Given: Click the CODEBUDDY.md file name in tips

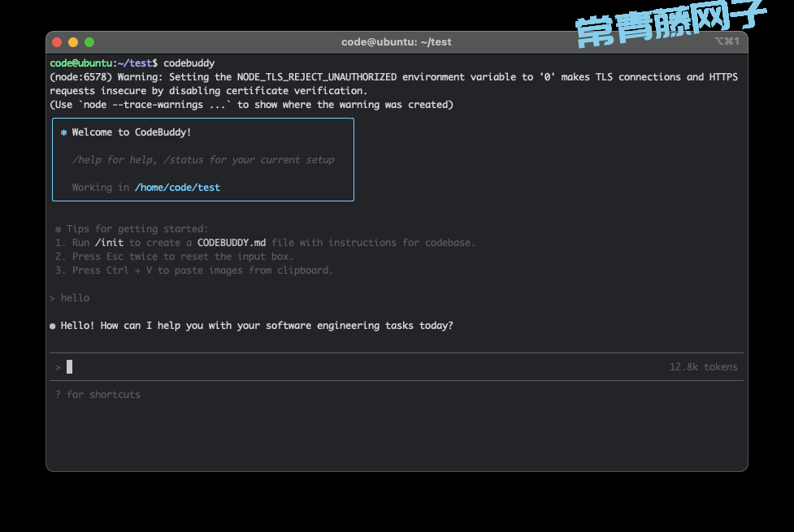Looking at the screenshot, I should (232, 243).
